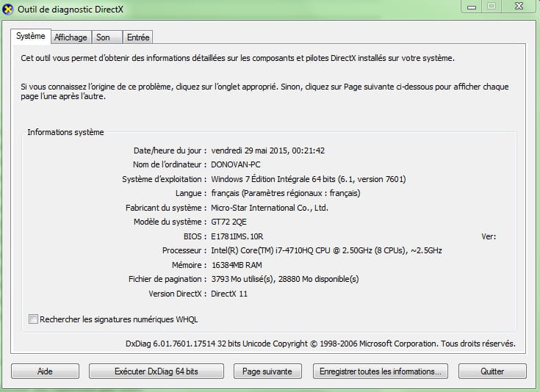Screen dimensions: 540x392
Task: Click the Système d'exploitation label
Action: [165, 179]
